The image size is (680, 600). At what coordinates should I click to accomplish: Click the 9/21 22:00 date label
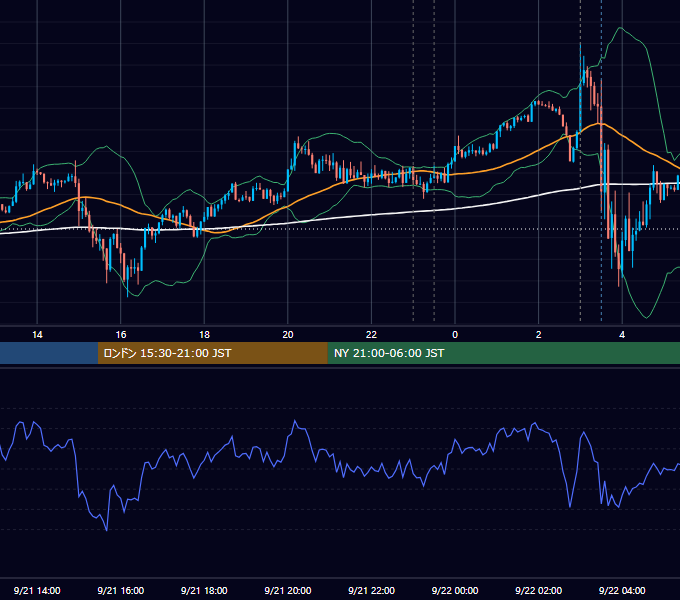coord(371,590)
